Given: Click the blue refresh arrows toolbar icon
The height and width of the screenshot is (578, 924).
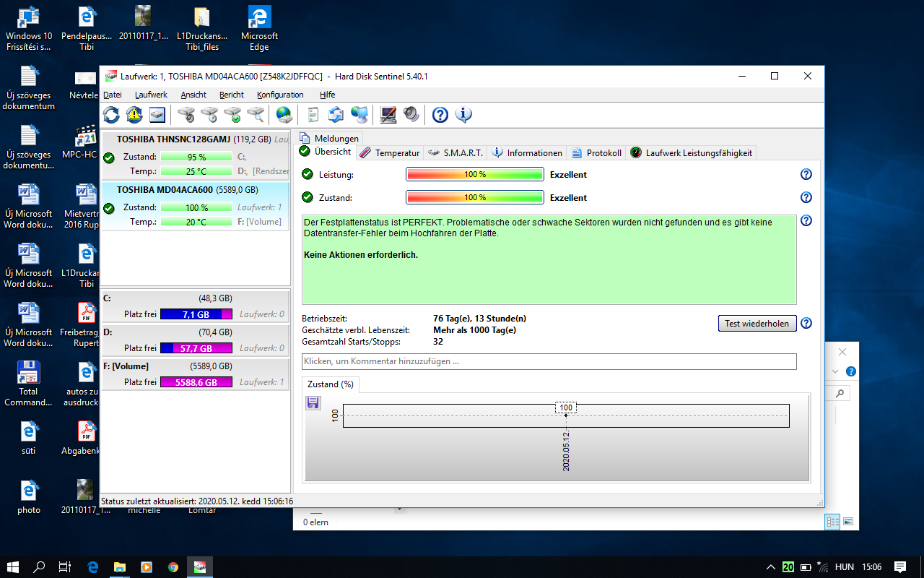Looking at the screenshot, I should coord(111,114).
